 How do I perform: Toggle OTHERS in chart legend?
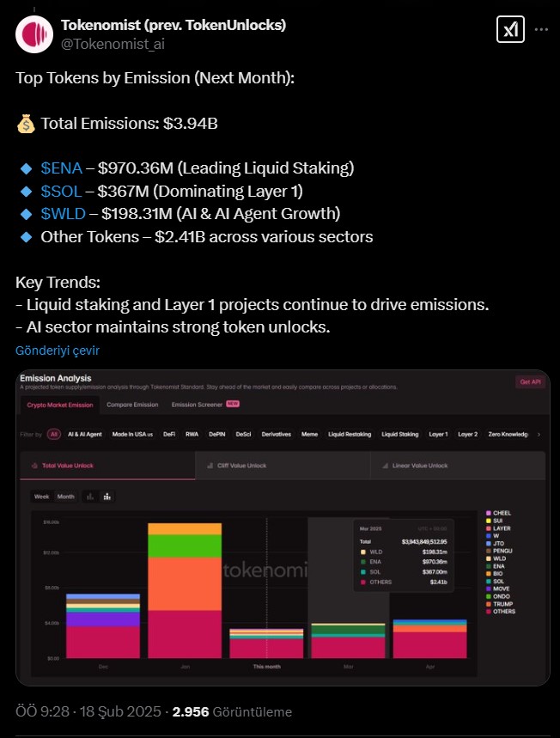501,612
